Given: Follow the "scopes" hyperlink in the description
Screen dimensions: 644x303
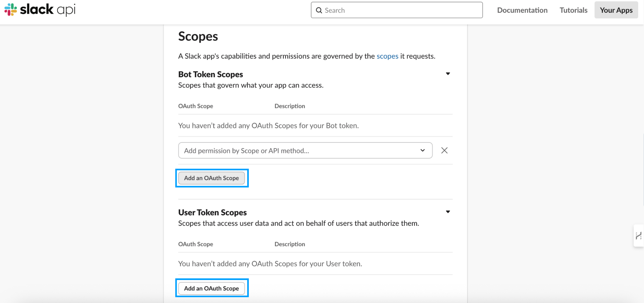Looking at the screenshot, I should point(387,56).
